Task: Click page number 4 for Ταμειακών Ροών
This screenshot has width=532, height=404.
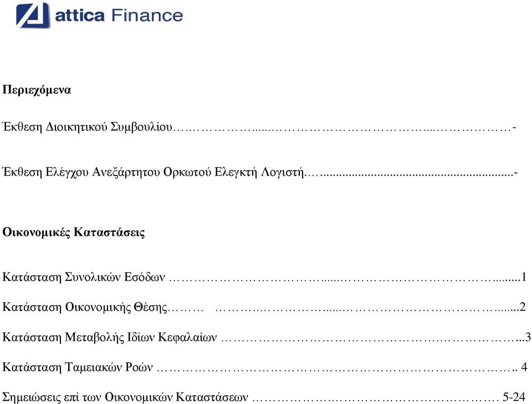Action: [524, 367]
